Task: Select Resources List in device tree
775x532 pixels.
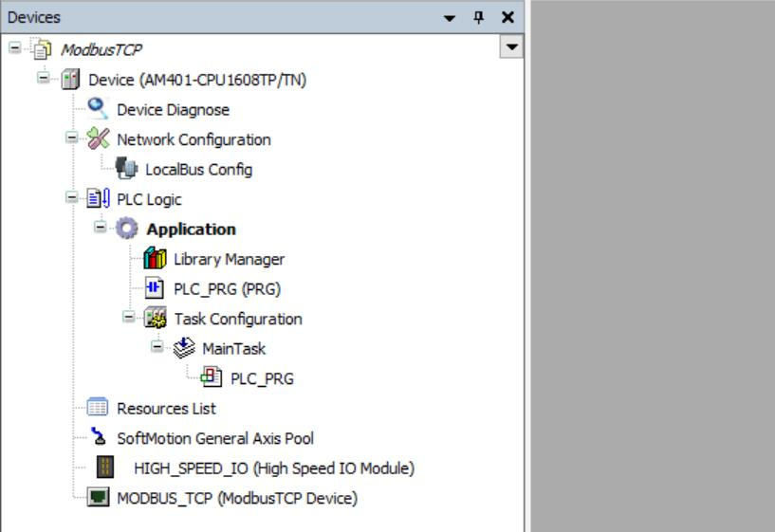Action: 166,409
